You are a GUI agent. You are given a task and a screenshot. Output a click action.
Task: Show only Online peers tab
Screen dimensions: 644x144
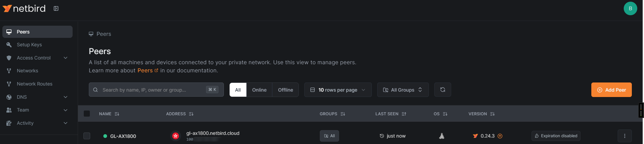coord(259,90)
